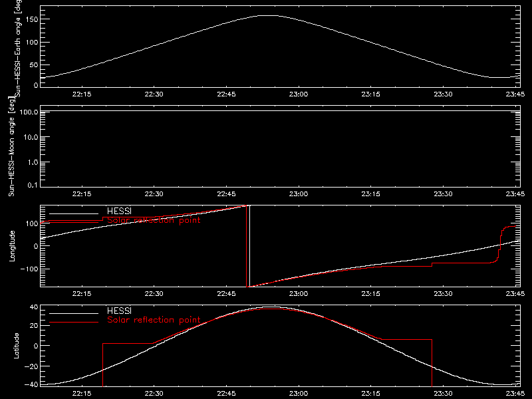The width and height of the screenshot is (532, 399).
Task: Click the 0.1 tick on Moon angle axis
Action: (x=33, y=185)
